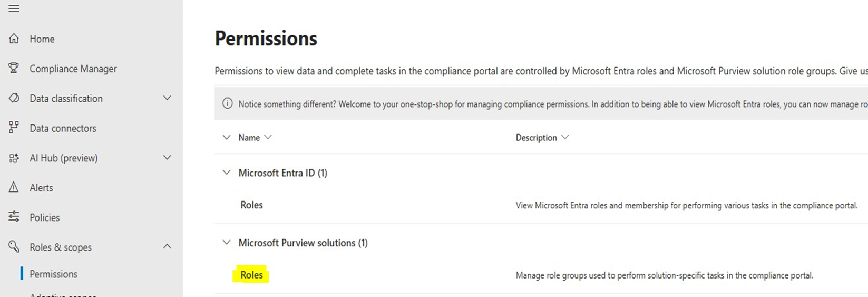Open the Description column sort dropdown

pos(565,137)
